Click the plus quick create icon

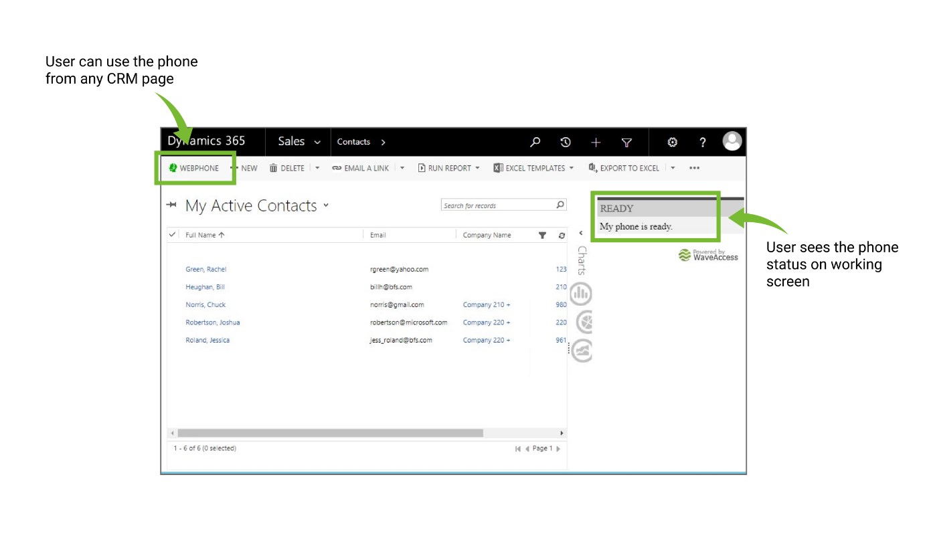point(596,142)
